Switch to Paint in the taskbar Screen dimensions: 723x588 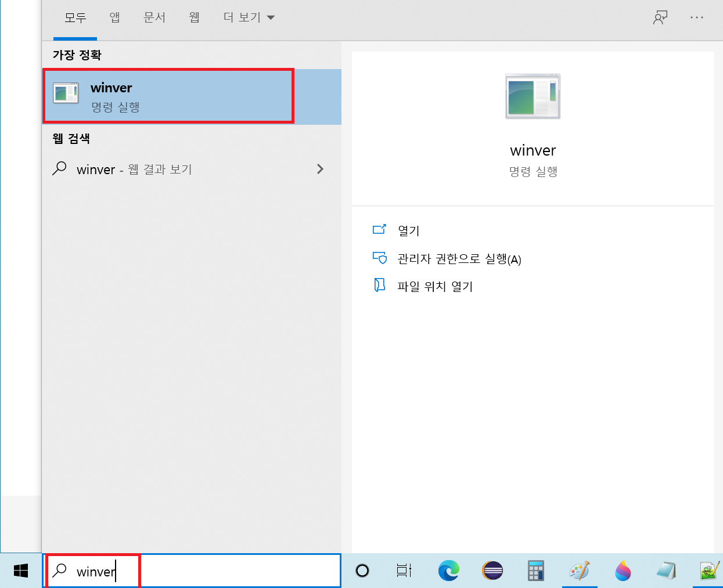579,571
